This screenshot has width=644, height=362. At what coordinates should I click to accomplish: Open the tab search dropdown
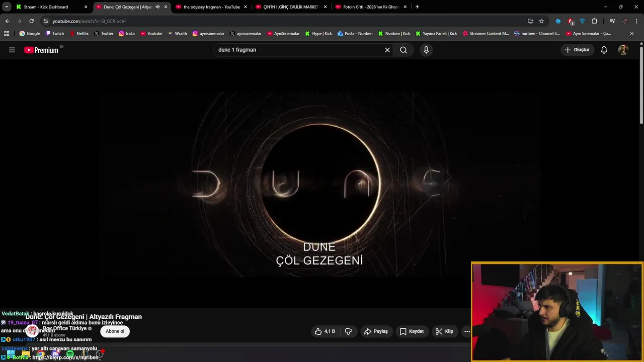[7, 7]
